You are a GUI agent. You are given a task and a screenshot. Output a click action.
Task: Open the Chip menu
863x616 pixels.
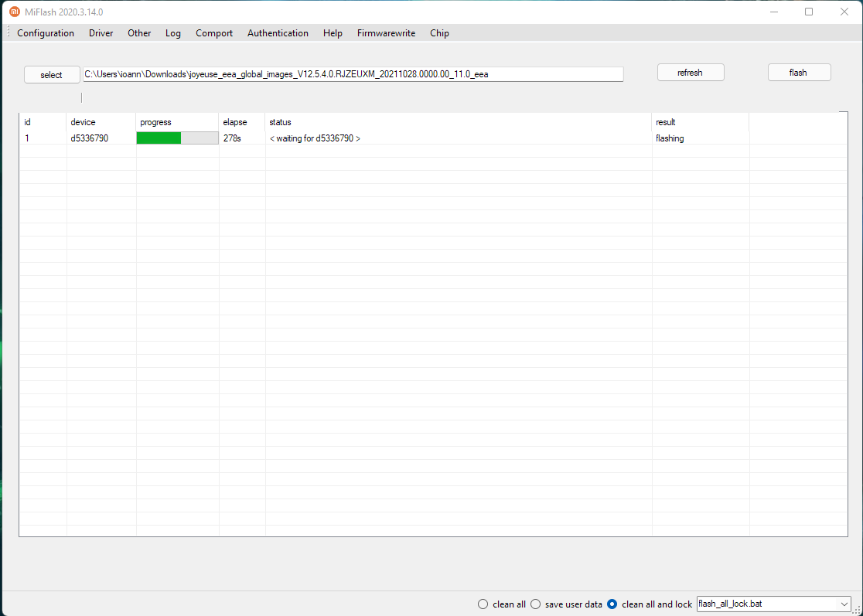439,33
